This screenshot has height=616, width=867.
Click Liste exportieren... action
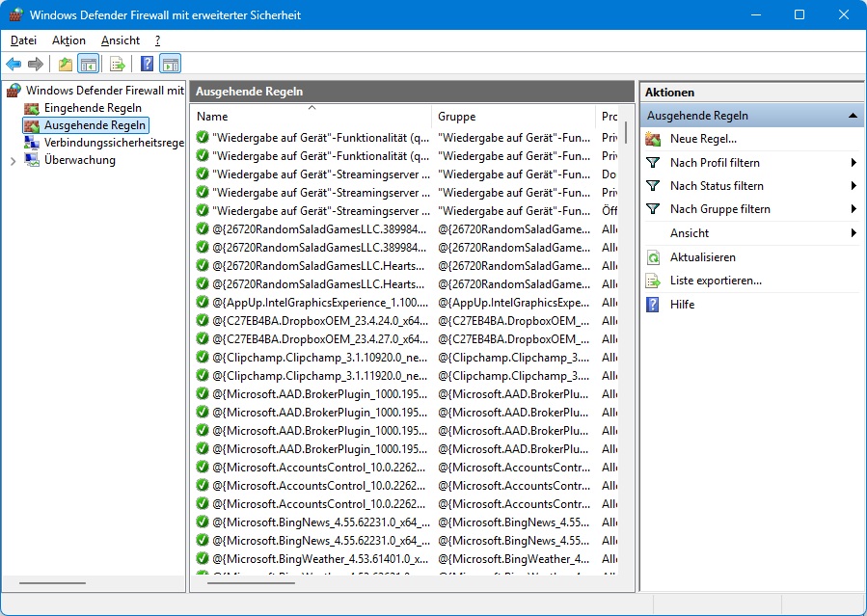(716, 281)
